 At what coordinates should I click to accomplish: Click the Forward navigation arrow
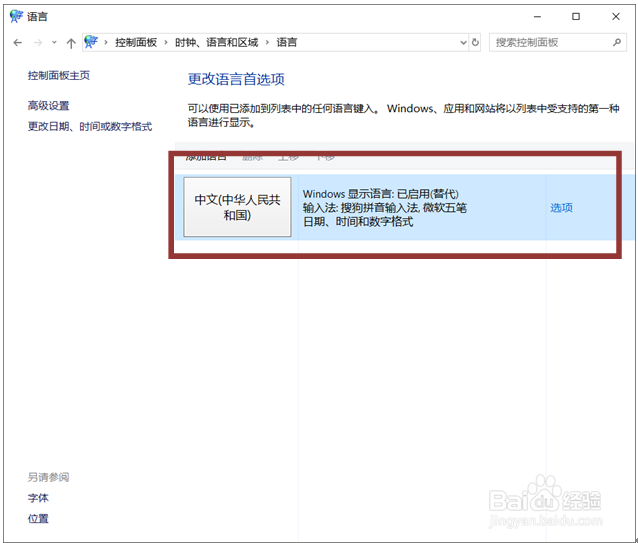(x=38, y=43)
